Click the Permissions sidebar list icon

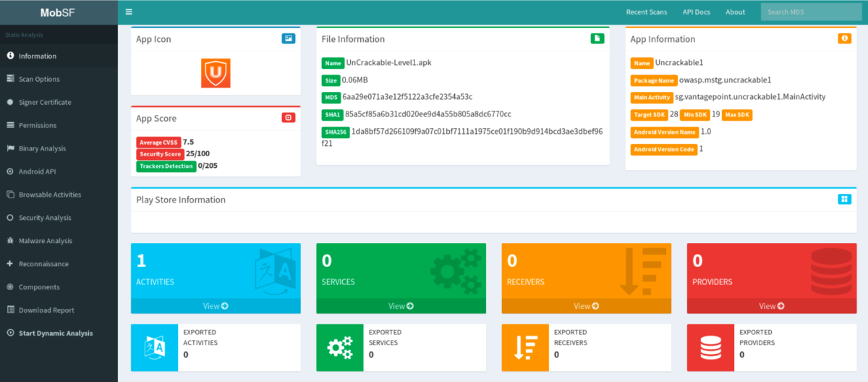pos(11,125)
